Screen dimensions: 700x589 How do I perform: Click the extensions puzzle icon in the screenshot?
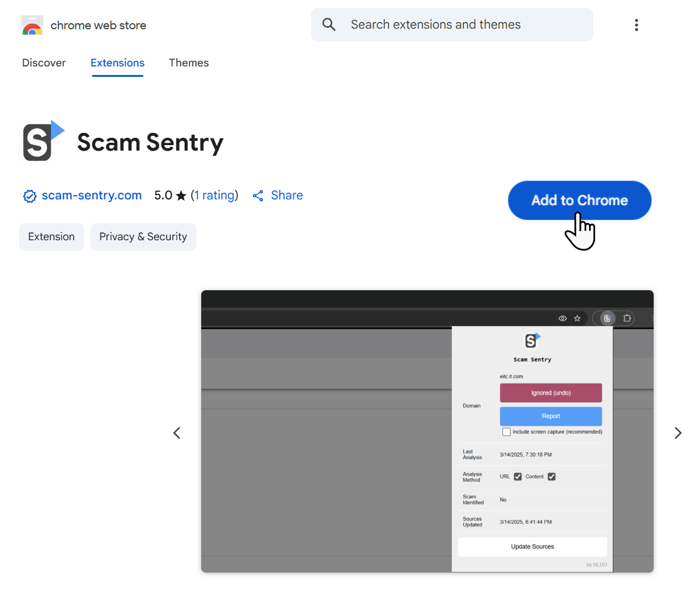pyautogui.click(x=628, y=318)
